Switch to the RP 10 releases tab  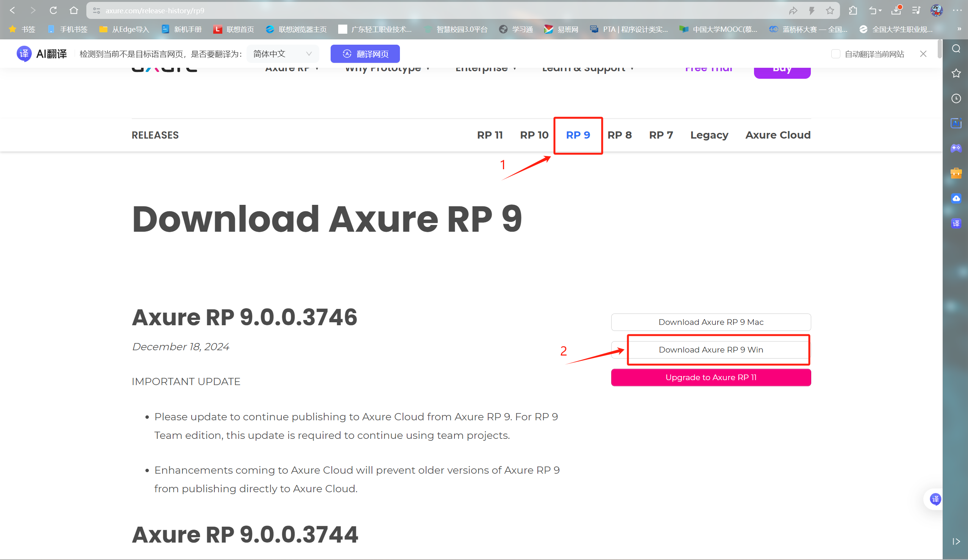point(534,135)
